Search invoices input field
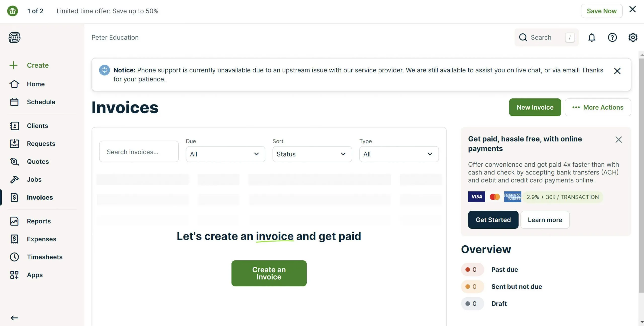This screenshot has width=644, height=326. click(139, 151)
